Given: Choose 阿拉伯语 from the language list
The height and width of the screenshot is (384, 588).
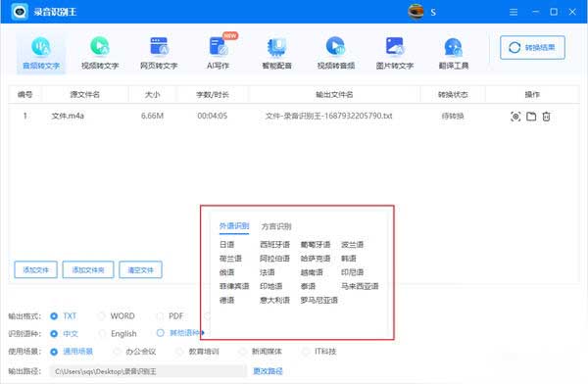Looking at the screenshot, I should pos(274,259).
